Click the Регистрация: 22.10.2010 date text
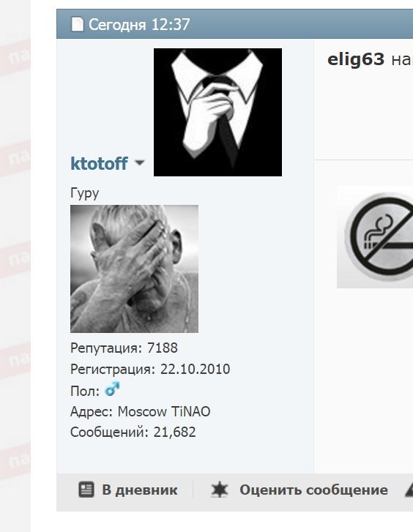Viewport: 413px width, 532px height. 150,369
